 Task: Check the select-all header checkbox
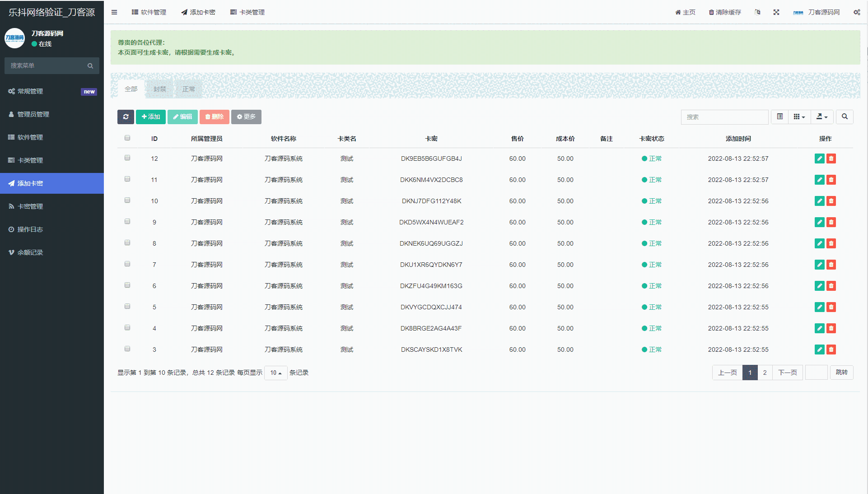coord(127,138)
